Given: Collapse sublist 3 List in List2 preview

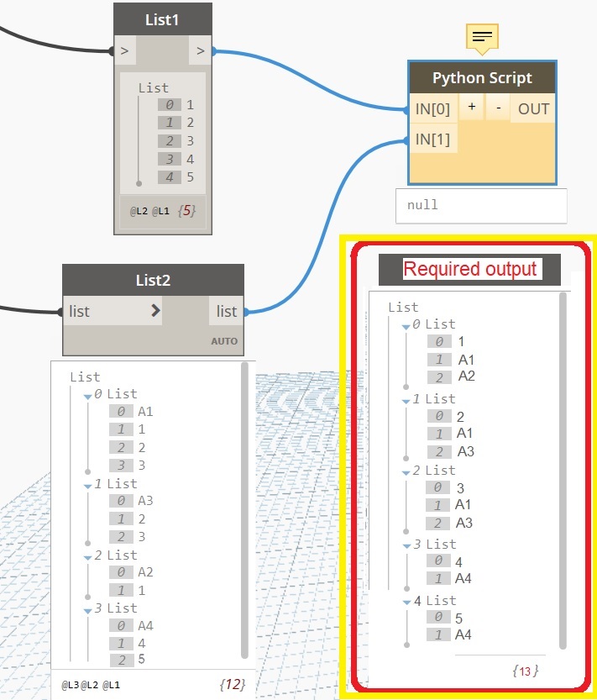Looking at the screenshot, I should coord(87,611).
